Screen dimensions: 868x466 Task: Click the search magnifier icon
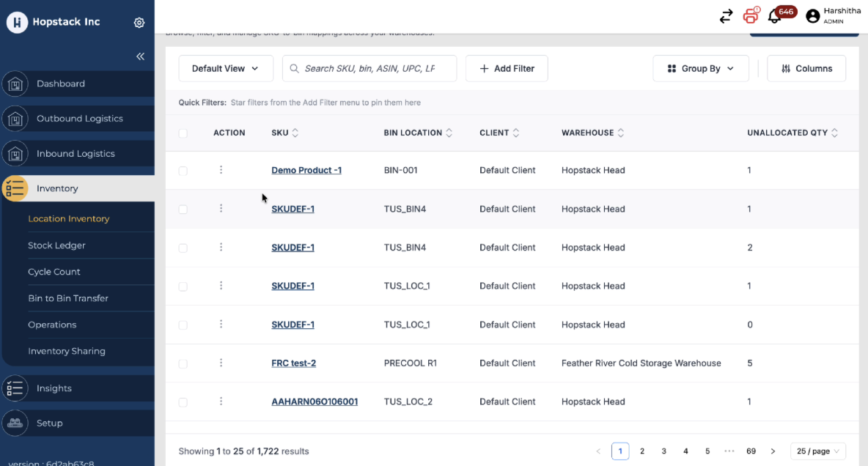[294, 69]
